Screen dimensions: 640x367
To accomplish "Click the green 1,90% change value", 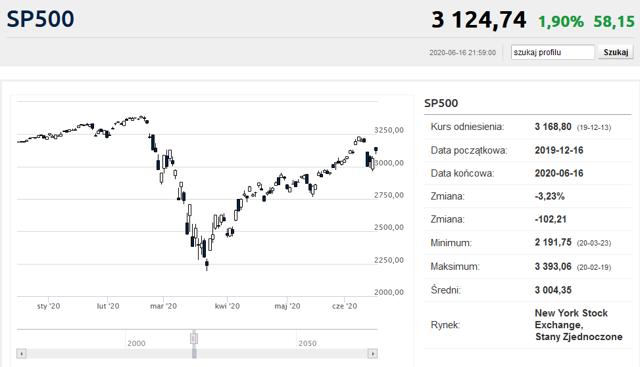I will [561, 22].
